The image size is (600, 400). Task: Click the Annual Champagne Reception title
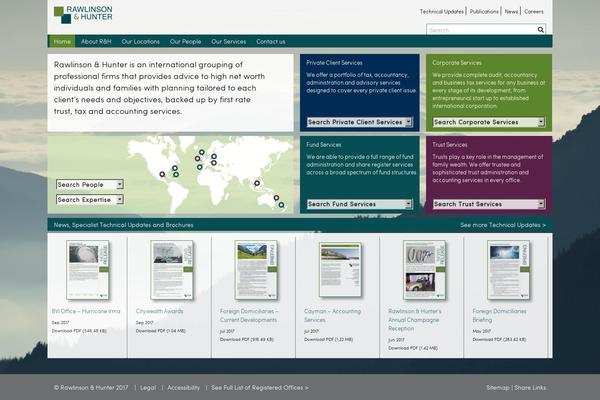[415, 320]
